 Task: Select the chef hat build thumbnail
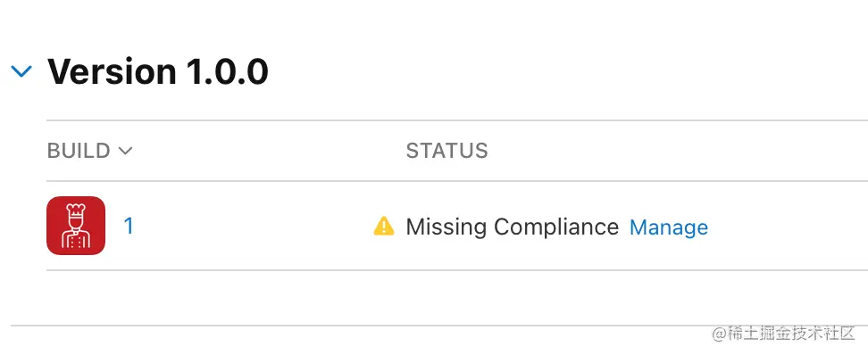pyautogui.click(x=76, y=226)
